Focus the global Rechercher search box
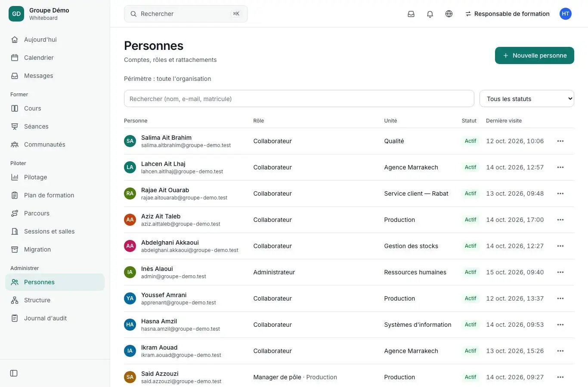This screenshot has height=387, width=588. (186, 14)
